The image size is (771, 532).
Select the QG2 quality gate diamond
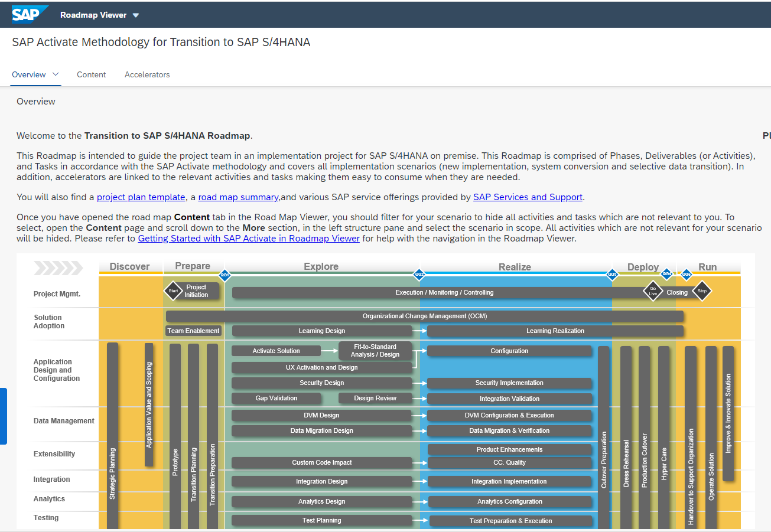(x=419, y=275)
